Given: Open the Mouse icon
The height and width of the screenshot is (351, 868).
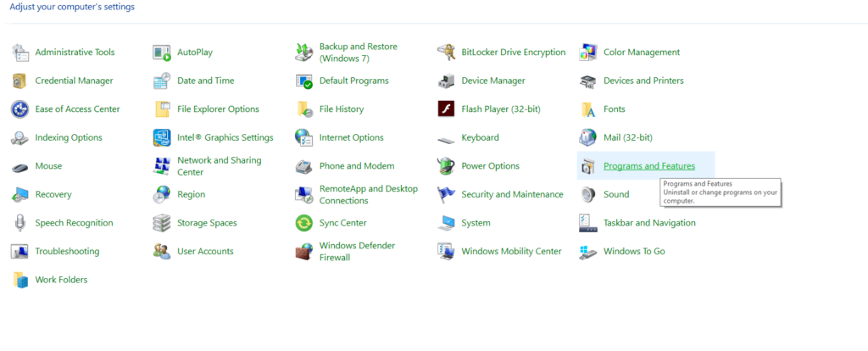Looking at the screenshot, I should pyautogui.click(x=20, y=166).
